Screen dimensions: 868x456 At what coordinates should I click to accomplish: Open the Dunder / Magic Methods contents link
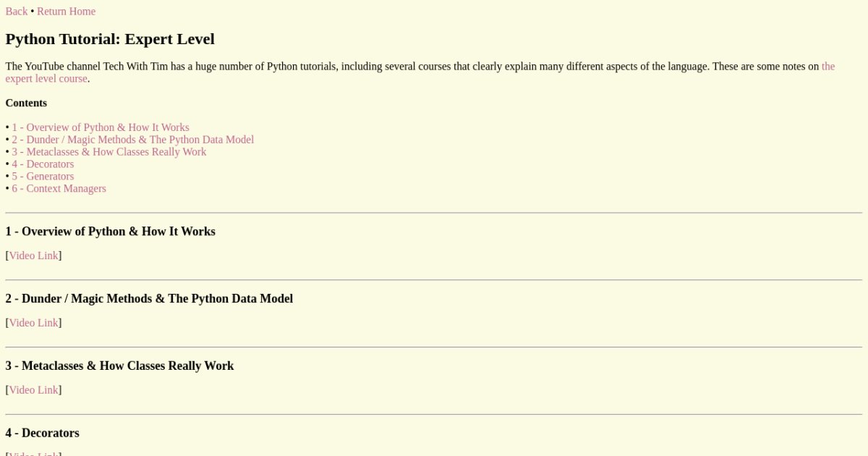pyautogui.click(x=132, y=140)
